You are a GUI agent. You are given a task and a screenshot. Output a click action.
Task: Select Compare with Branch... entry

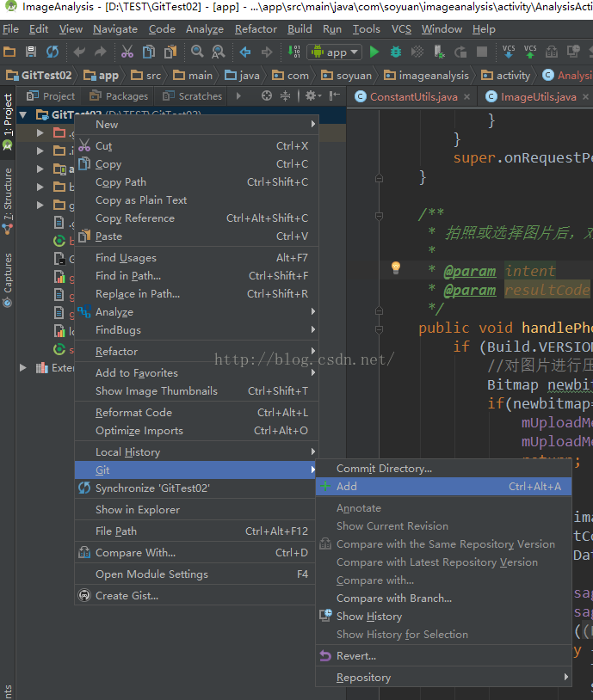(444, 598)
